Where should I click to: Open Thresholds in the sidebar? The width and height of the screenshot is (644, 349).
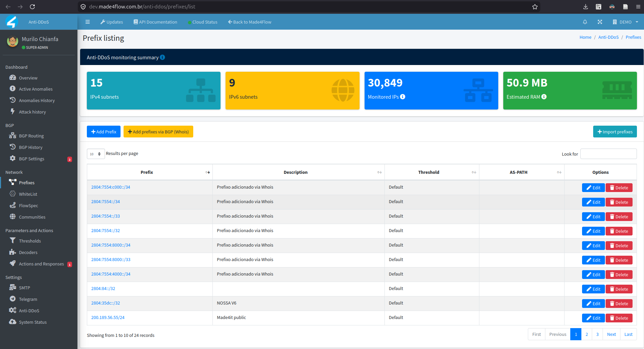tap(30, 241)
